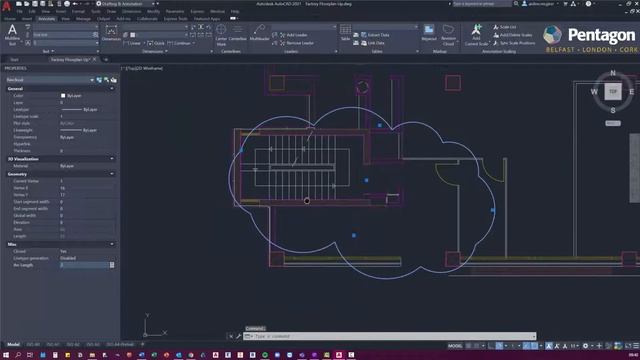Click the Type a command input field
The width and height of the screenshot is (640, 360).
point(390,336)
